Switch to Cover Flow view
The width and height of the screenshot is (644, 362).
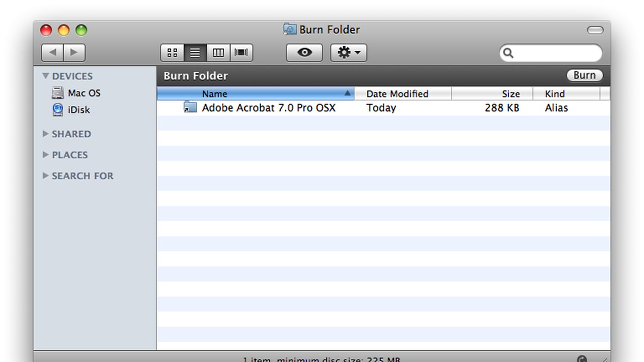242,53
